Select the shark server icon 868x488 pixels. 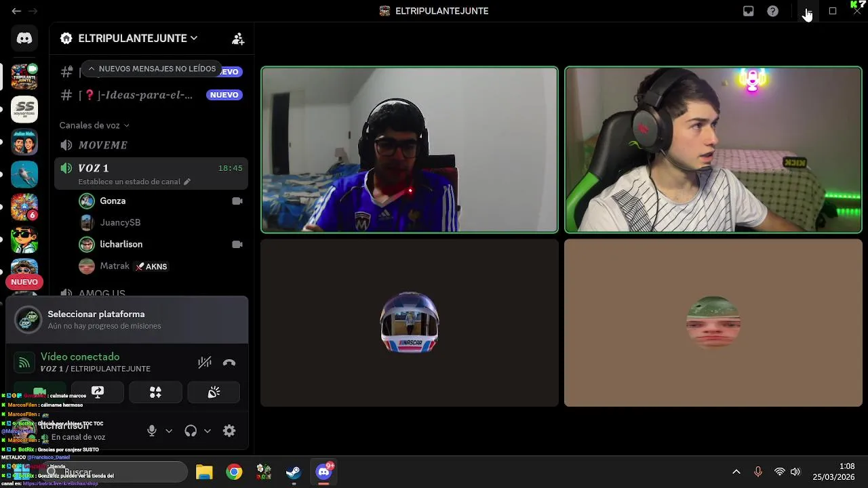(24, 174)
